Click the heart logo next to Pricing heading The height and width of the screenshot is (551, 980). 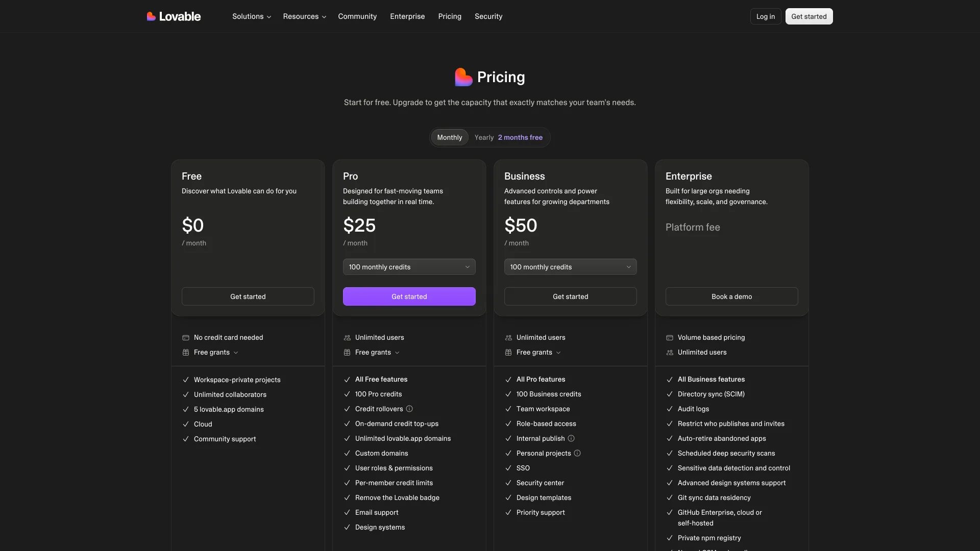(x=463, y=77)
